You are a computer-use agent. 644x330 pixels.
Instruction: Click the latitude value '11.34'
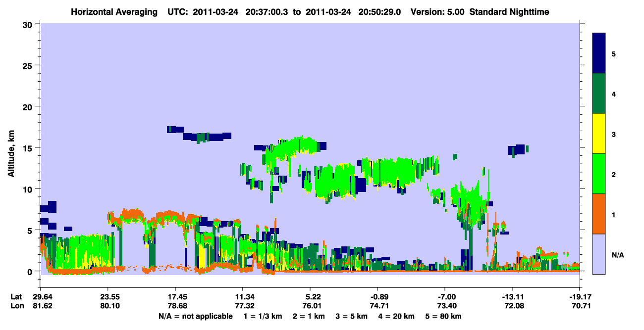[x=242, y=297]
